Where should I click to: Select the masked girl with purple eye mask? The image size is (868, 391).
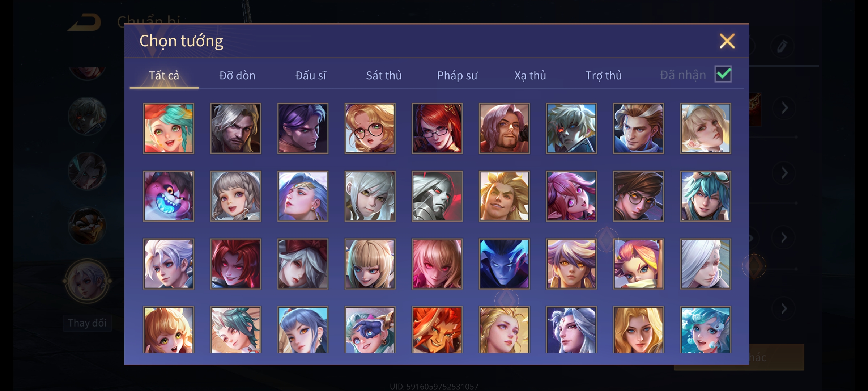(x=370, y=329)
